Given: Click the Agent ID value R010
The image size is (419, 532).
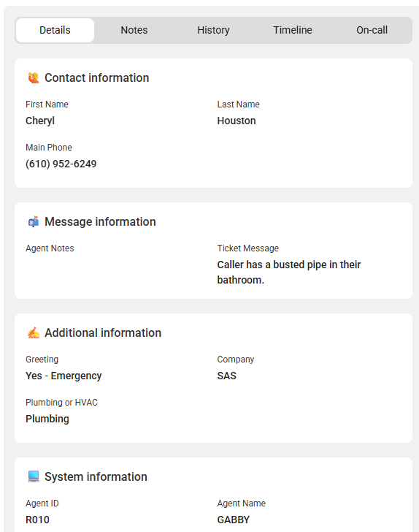Looking at the screenshot, I should 38,520.
